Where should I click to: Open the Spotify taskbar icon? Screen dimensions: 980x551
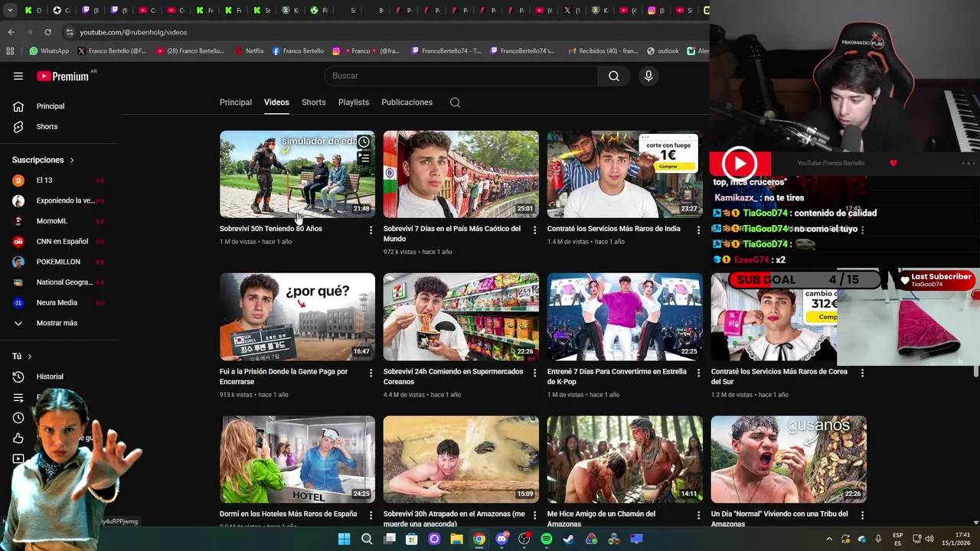tap(546, 539)
